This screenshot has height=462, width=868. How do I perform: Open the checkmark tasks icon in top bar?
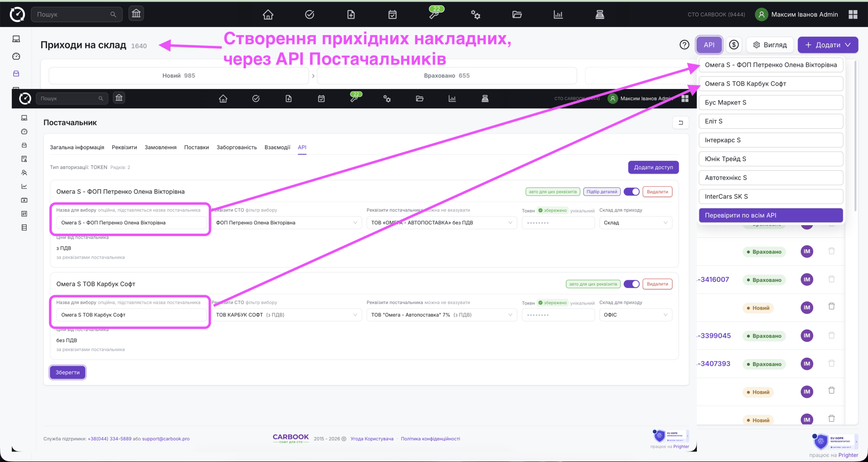click(310, 14)
